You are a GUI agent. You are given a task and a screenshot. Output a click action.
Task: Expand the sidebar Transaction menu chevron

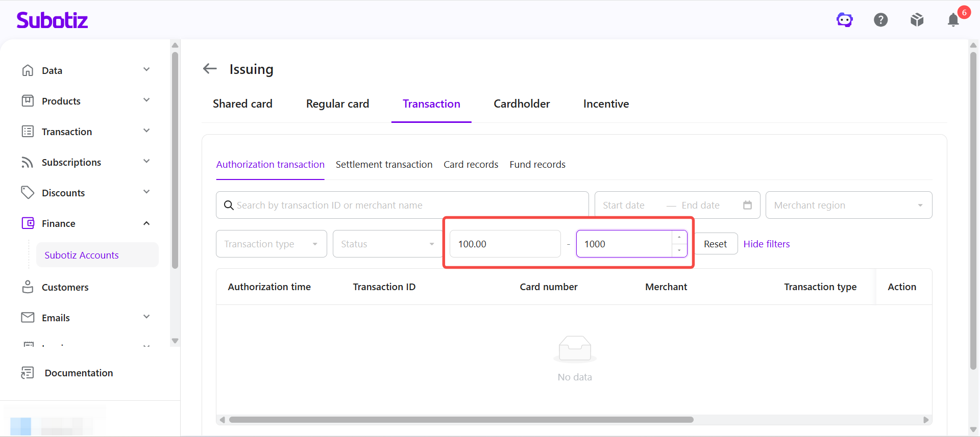pyautogui.click(x=146, y=131)
